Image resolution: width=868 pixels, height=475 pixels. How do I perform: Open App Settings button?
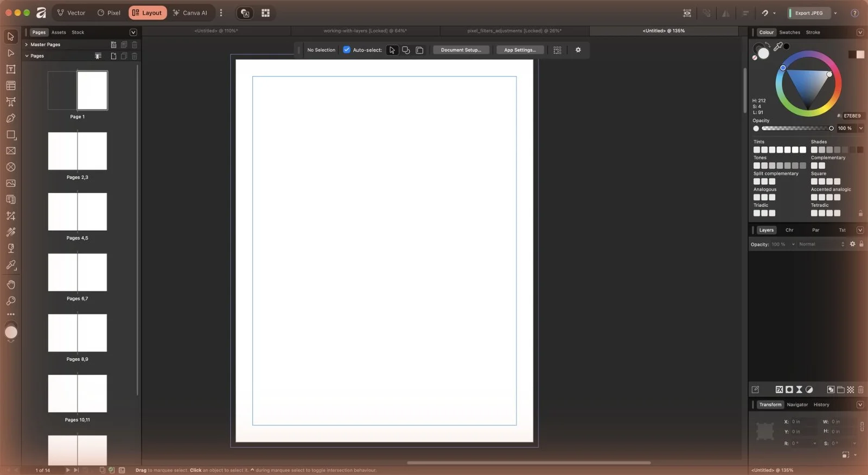coord(520,50)
